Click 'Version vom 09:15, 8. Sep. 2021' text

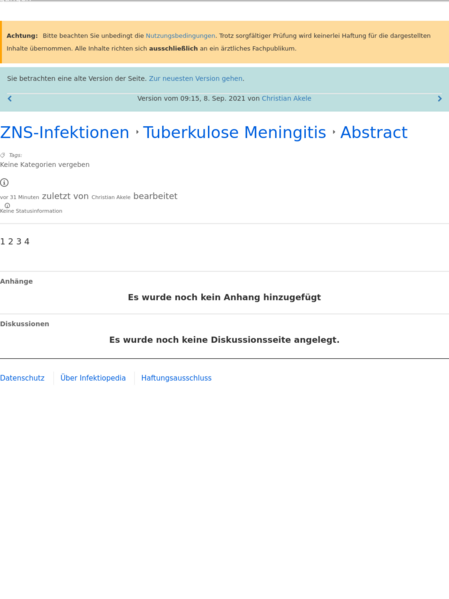tap(191, 98)
